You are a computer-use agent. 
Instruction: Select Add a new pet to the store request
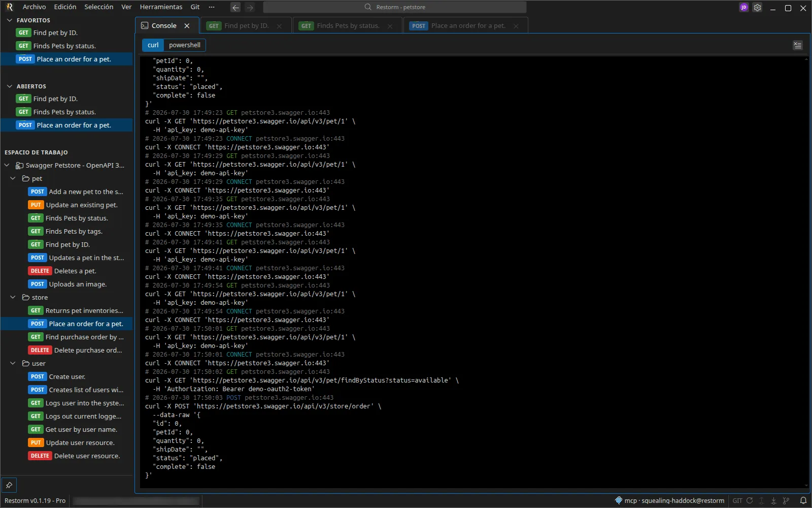66,192
